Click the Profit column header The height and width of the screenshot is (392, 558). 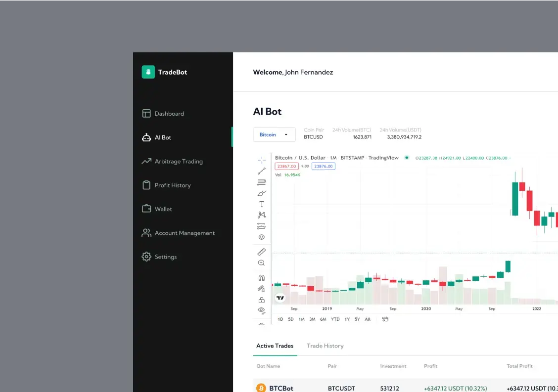point(430,366)
